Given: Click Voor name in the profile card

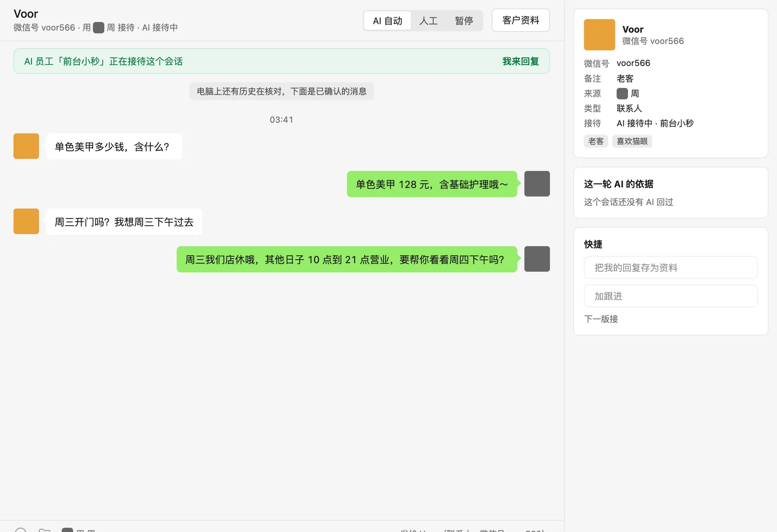Looking at the screenshot, I should click(633, 29).
